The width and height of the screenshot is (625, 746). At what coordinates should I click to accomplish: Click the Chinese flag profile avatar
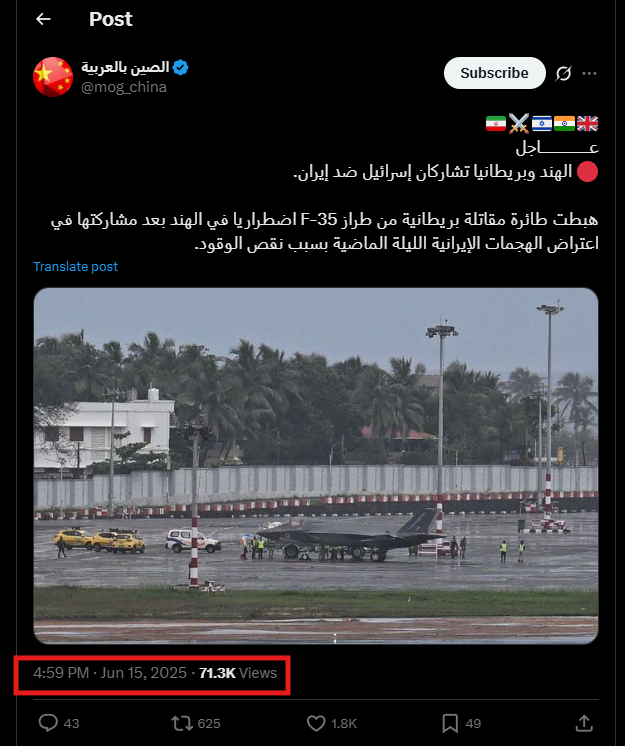click(x=53, y=77)
